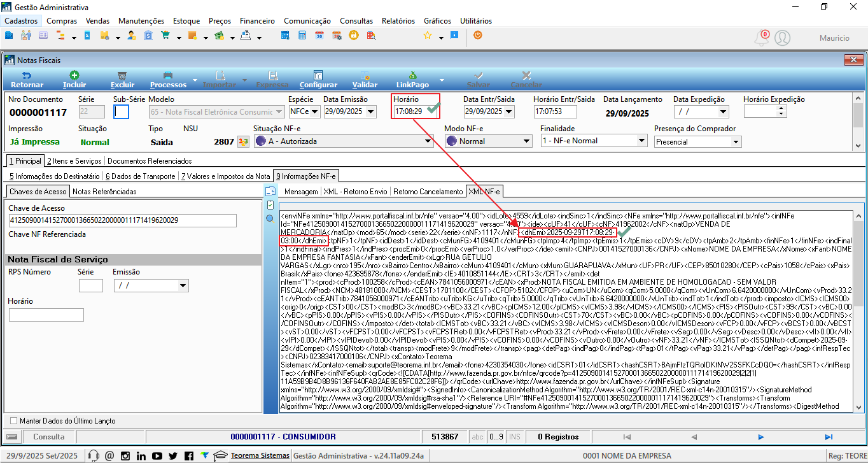The width and height of the screenshot is (868, 463).
Task: Expand the Finalidade dropdown
Action: tap(641, 141)
